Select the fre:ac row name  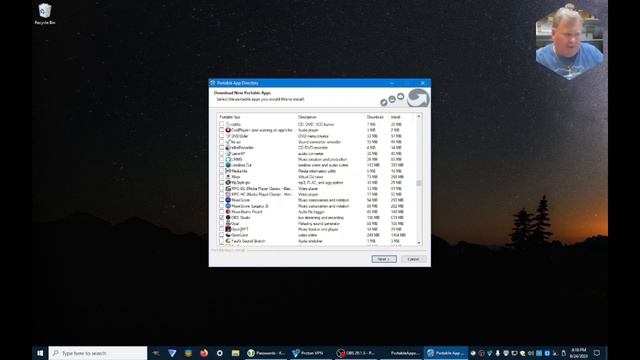[x=236, y=142]
